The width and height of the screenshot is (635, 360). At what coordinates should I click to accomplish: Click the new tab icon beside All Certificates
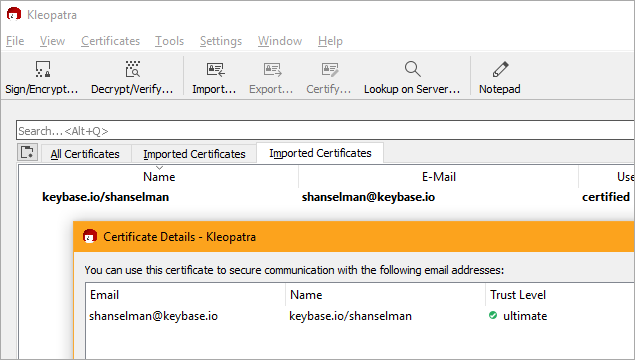(x=28, y=153)
